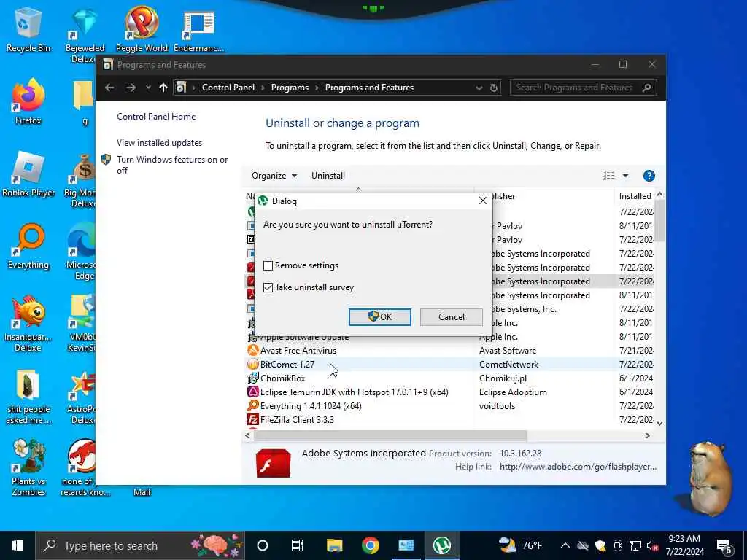Close the uTorrent Dialog window
The width and height of the screenshot is (747, 560).
[x=483, y=201]
